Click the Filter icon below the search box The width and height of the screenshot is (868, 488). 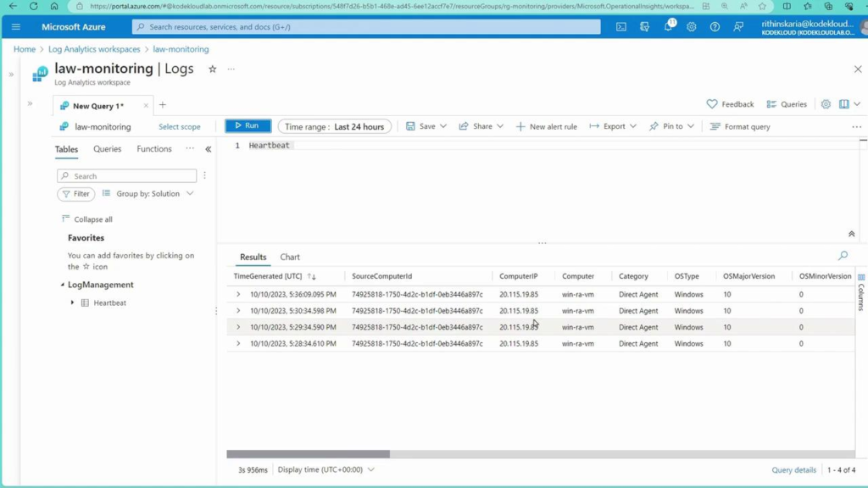(x=75, y=194)
